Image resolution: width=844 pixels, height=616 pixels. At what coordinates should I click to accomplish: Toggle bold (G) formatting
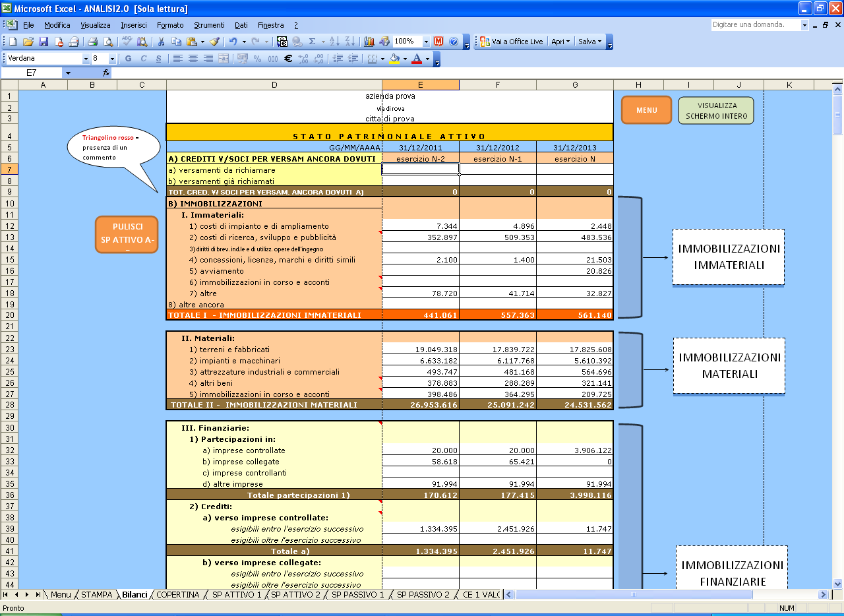[x=128, y=59]
